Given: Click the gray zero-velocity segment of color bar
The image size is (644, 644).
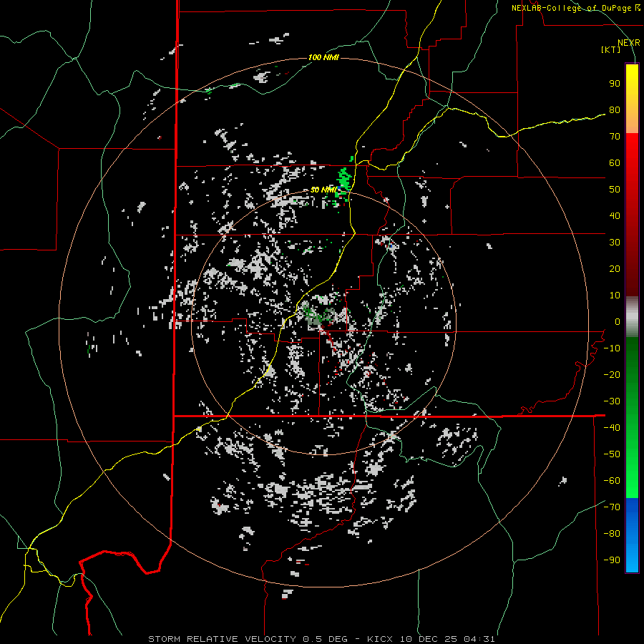Looking at the screenshot, I should [x=632, y=317].
